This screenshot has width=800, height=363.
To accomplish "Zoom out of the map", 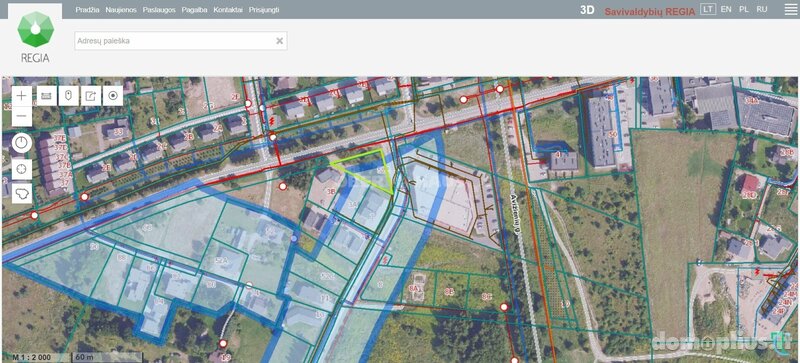I will (x=21, y=116).
